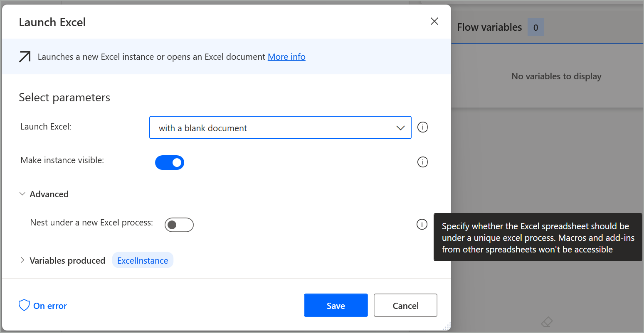Cancel the Launch Excel dialog
Viewport: 644px width, 333px height.
point(405,305)
